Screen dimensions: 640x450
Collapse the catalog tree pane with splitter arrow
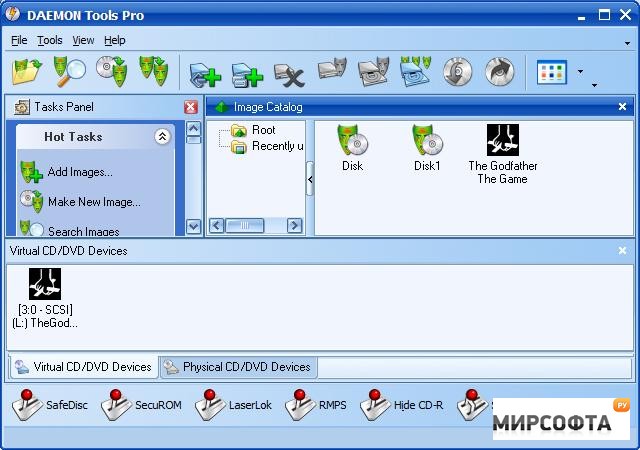coord(310,179)
